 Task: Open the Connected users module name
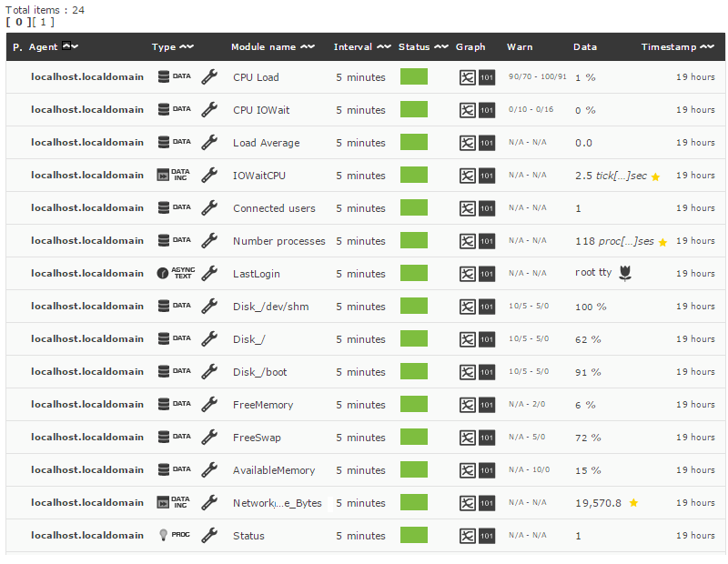click(x=274, y=208)
